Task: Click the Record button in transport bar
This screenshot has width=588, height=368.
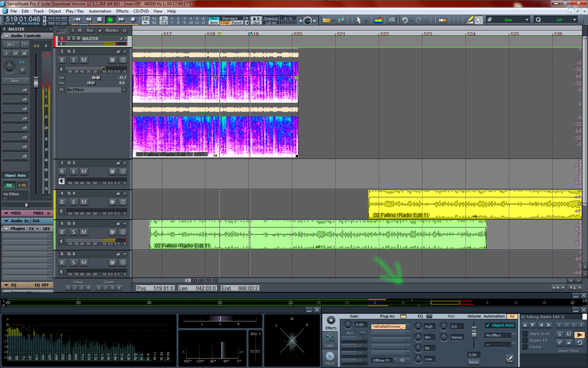Action: click(133, 20)
